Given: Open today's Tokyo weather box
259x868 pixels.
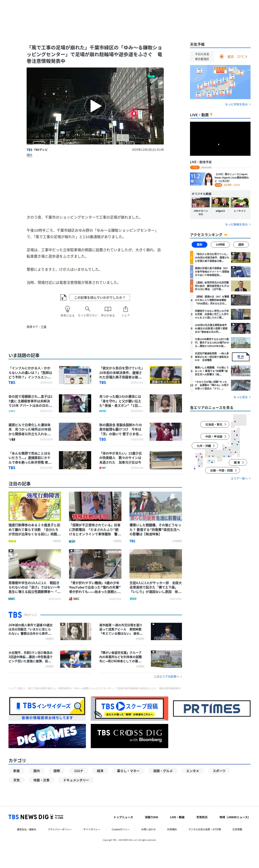Looking at the screenshot, I should [x=220, y=57].
